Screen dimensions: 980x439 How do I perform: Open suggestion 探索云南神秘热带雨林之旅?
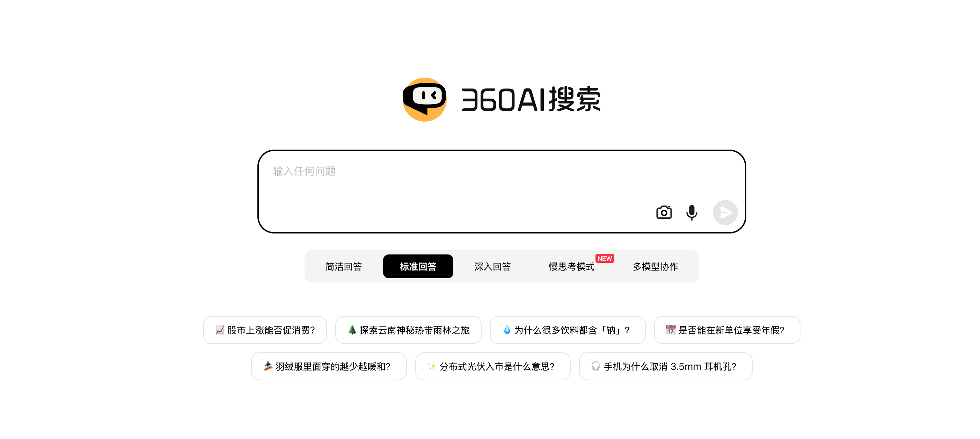point(409,330)
